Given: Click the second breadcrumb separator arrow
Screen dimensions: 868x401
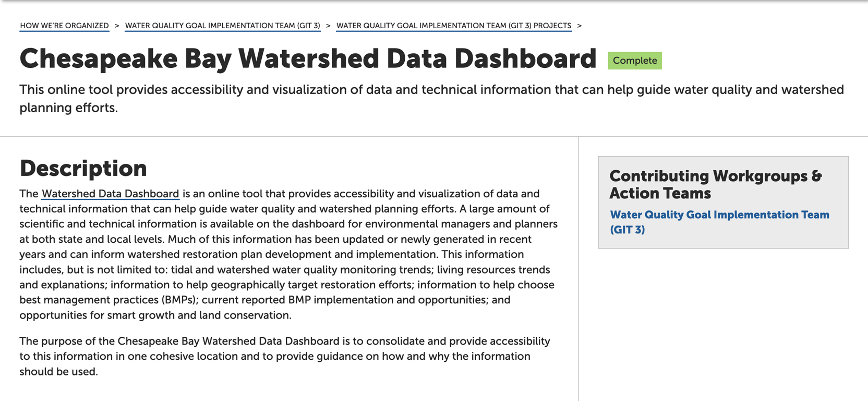Looking at the screenshot, I should coord(328,26).
